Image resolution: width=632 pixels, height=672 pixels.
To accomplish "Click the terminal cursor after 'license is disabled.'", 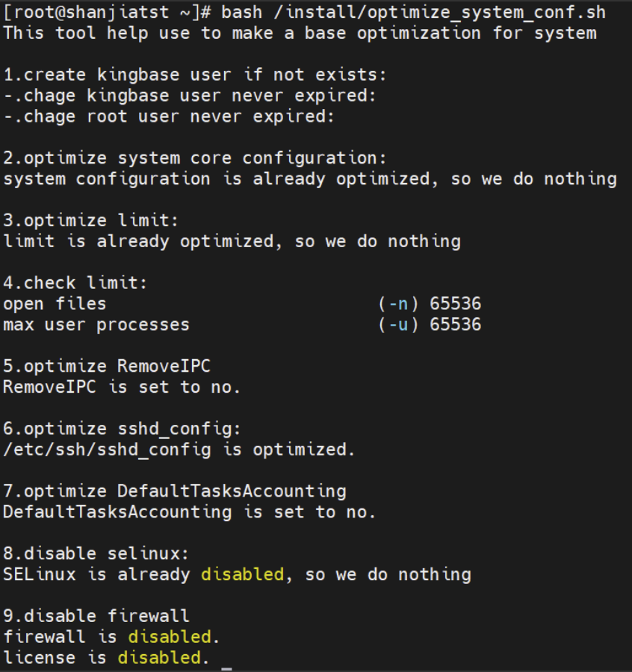I will click(226, 668).
